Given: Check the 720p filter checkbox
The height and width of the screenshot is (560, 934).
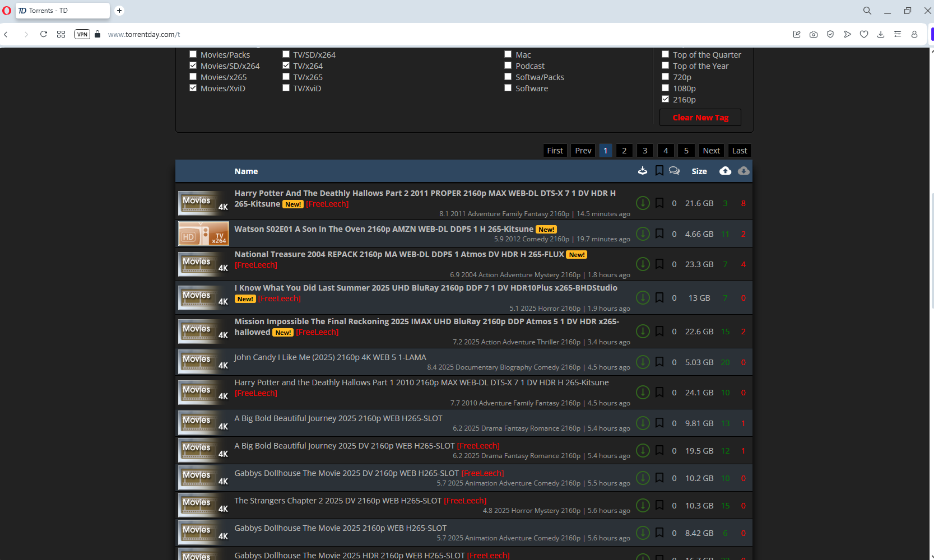Looking at the screenshot, I should pos(666,77).
